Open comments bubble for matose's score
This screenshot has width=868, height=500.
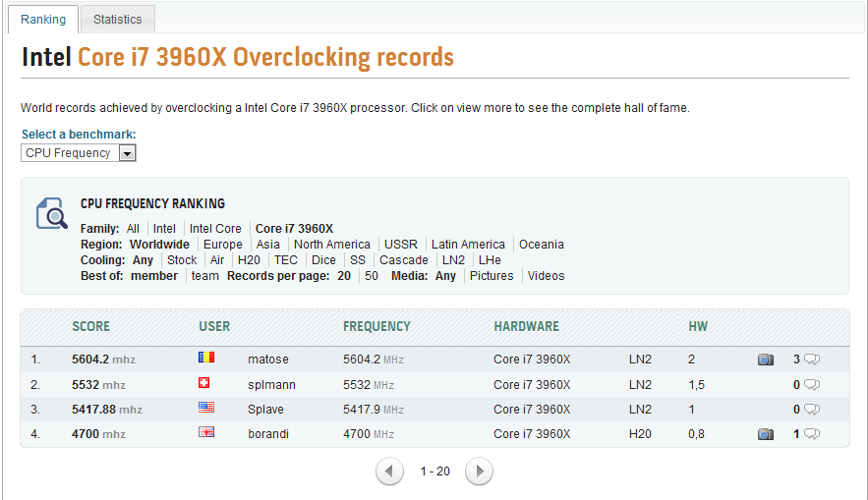(812, 360)
